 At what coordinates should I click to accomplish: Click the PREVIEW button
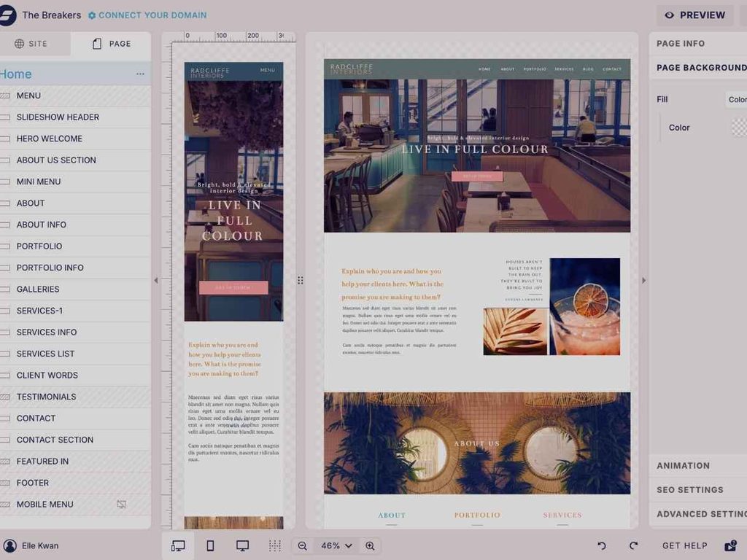click(695, 15)
